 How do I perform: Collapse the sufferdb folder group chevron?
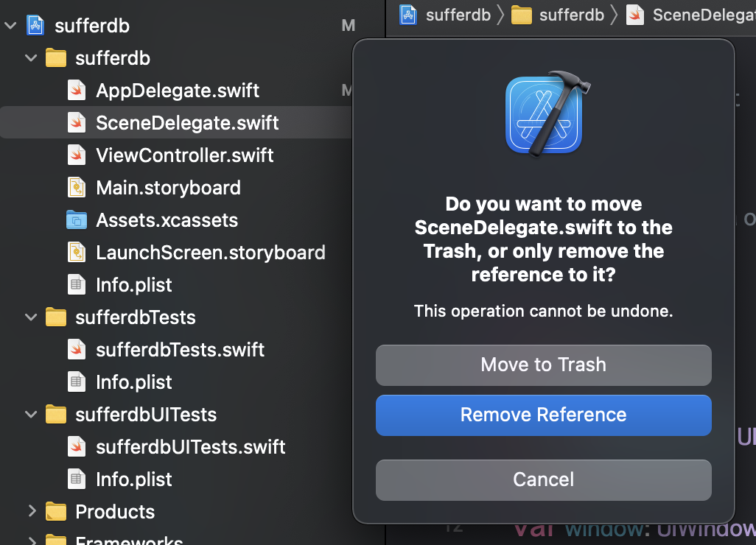coord(31,58)
